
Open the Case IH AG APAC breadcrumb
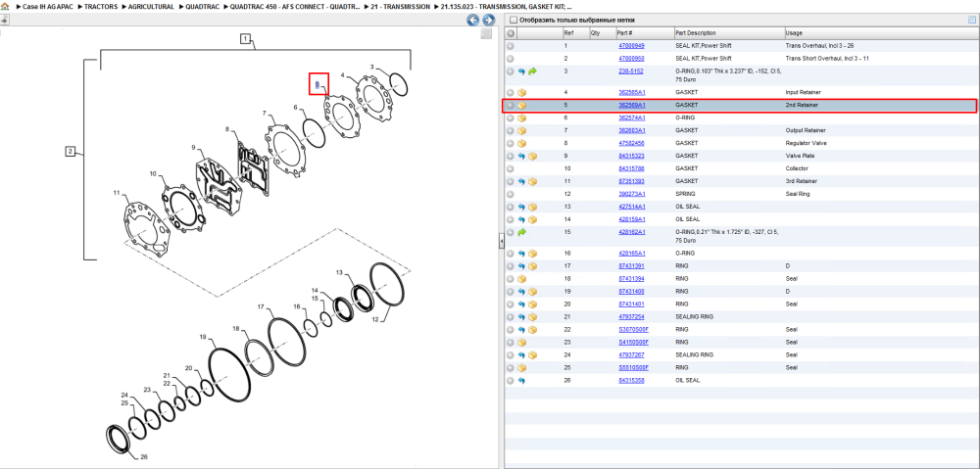[49, 6]
